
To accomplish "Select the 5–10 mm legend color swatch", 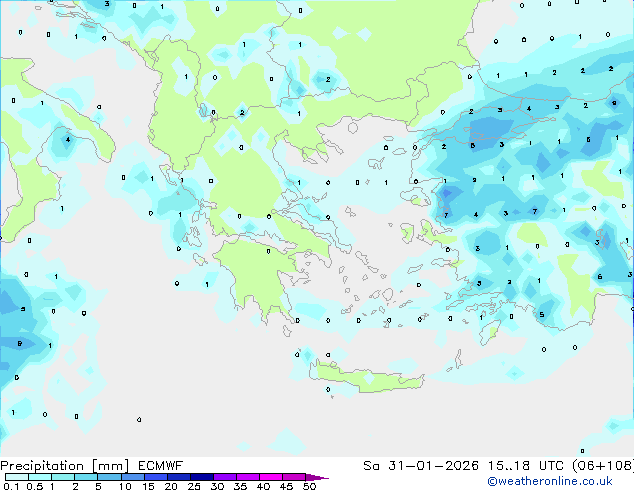I will 109,477.
